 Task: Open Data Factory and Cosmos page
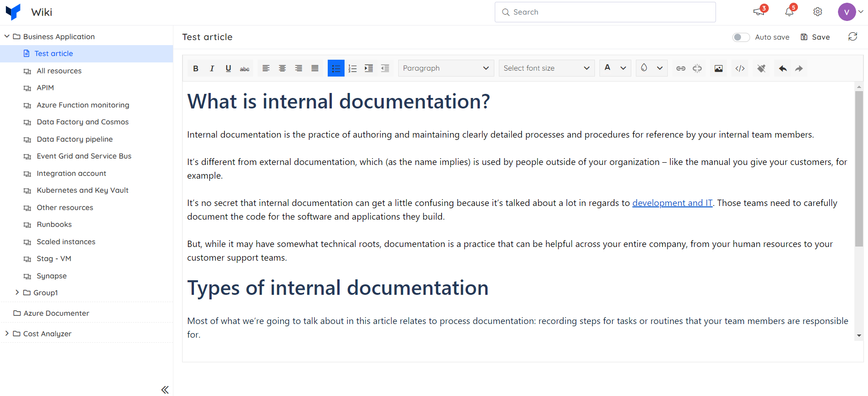click(82, 122)
